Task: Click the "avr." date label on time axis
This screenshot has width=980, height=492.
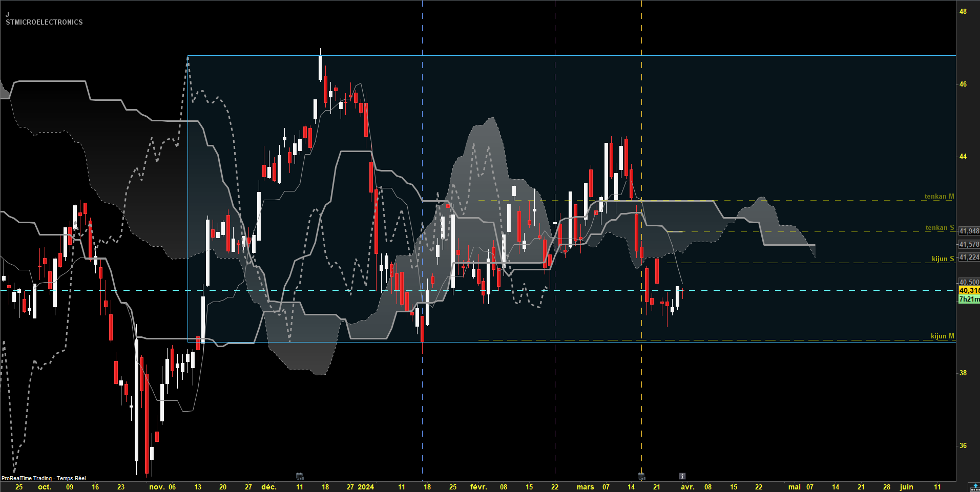Action: click(687, 487)
